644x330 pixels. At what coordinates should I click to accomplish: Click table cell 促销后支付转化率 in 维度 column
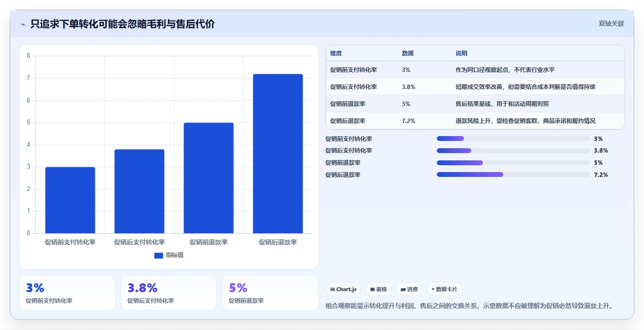[353, 87]
